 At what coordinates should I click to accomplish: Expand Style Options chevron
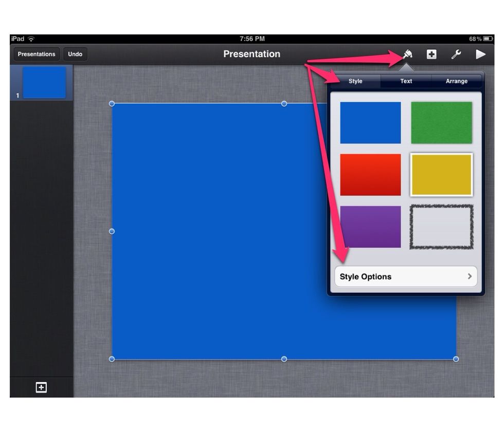pyautogui.click(x=470, y=276)
